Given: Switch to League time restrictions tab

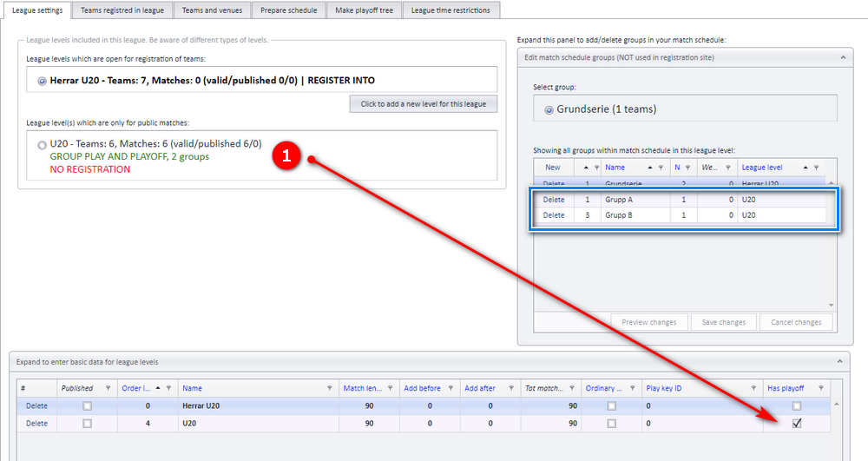Looking at the screenshot, I should (450, 10).
